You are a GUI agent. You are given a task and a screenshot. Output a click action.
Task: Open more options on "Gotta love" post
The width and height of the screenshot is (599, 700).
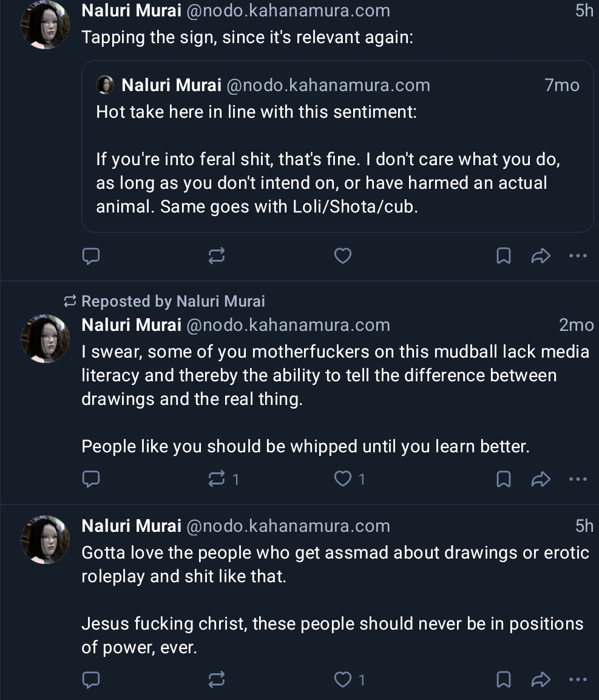[578, 680]
